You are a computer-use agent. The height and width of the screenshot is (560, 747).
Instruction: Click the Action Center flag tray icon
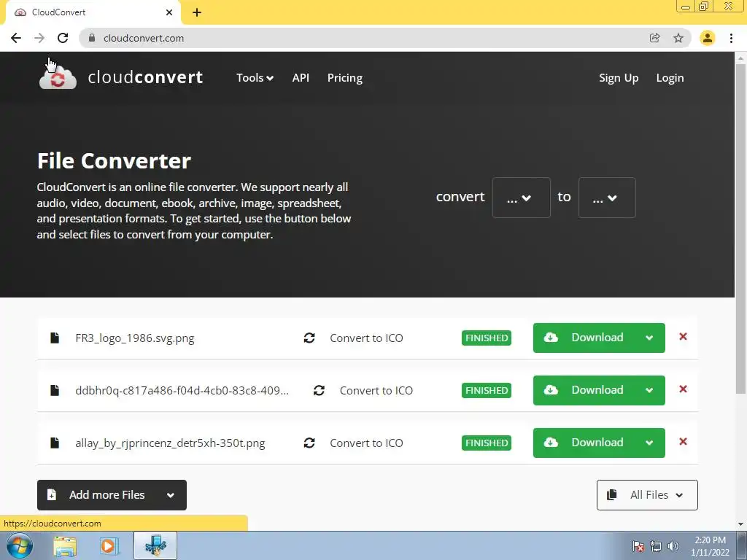(x=638, y=546)
